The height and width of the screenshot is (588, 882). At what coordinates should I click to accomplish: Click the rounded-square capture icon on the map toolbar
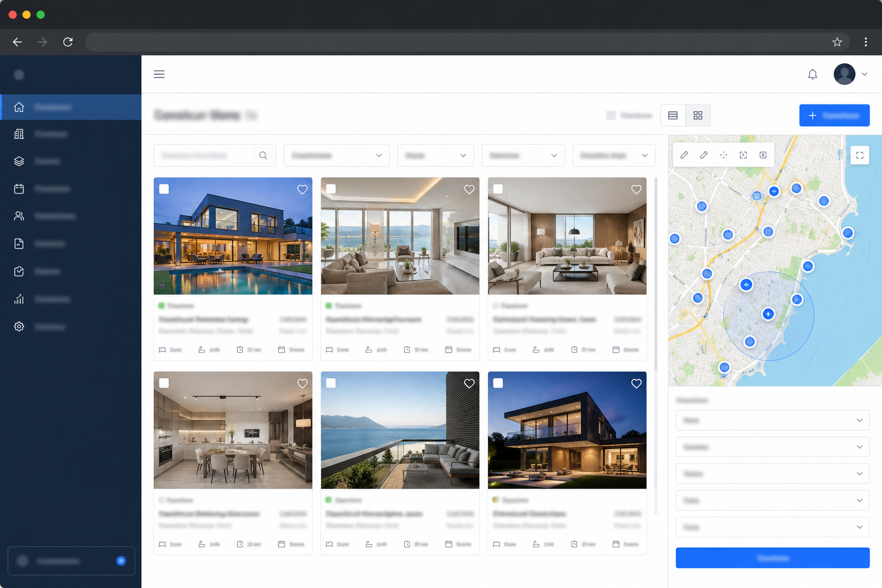763,155
